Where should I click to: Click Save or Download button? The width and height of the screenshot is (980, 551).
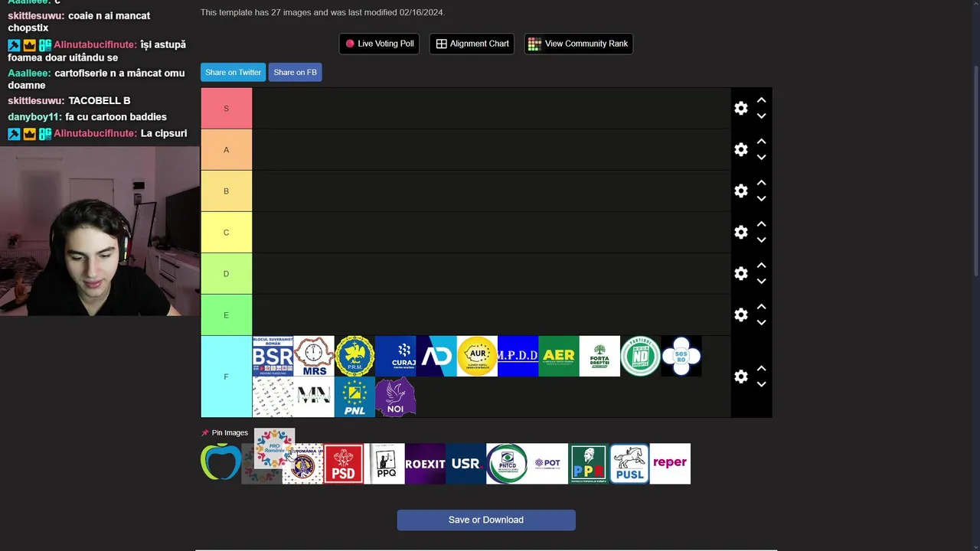pos(486,520)
